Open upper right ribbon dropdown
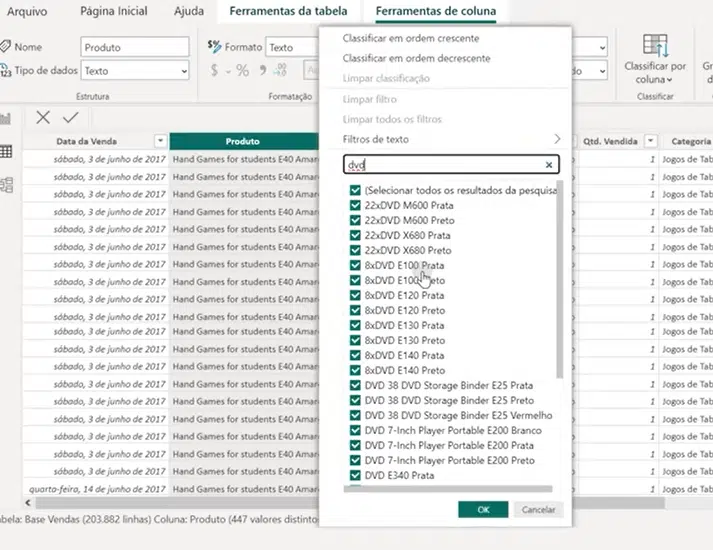The image size is (713, 550). tap(602, 47)
